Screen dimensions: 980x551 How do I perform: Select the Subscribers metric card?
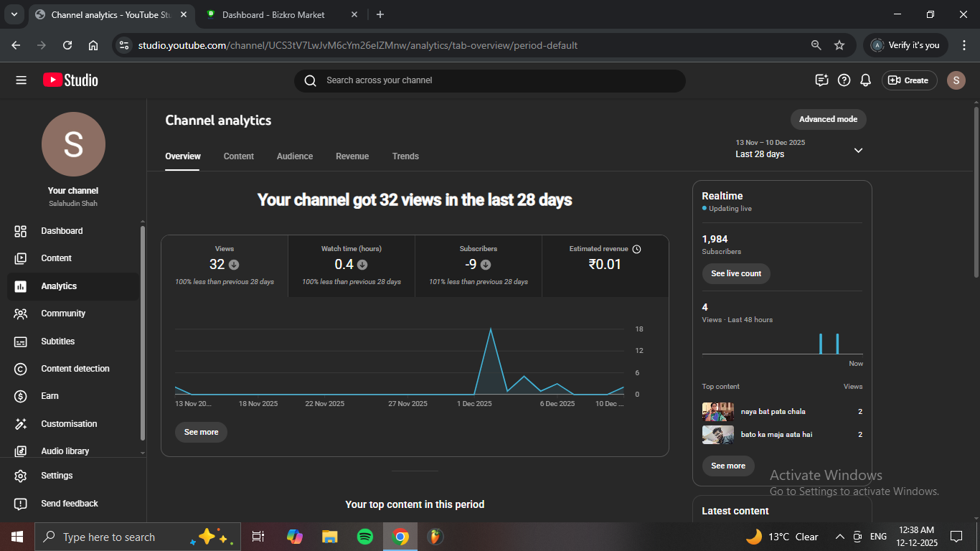pyautogui.click(x=478, y=265)
